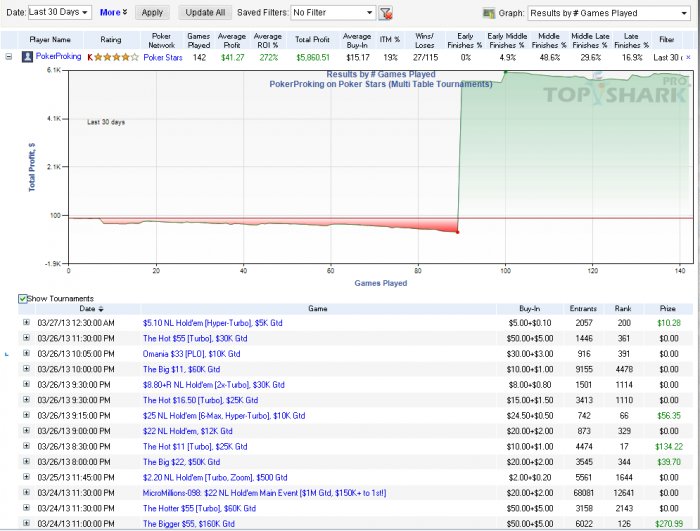Open the Saved Filters dropdown
700x531 pixels.
[x=333, y=13]
